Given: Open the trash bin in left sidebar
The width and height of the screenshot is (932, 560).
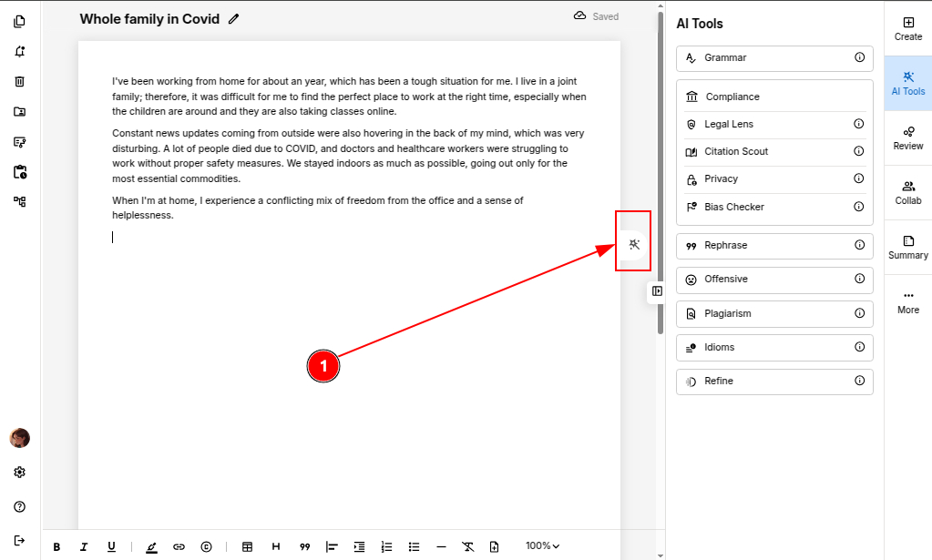Looking at the screenshot, I should click(x=19, y=81).
